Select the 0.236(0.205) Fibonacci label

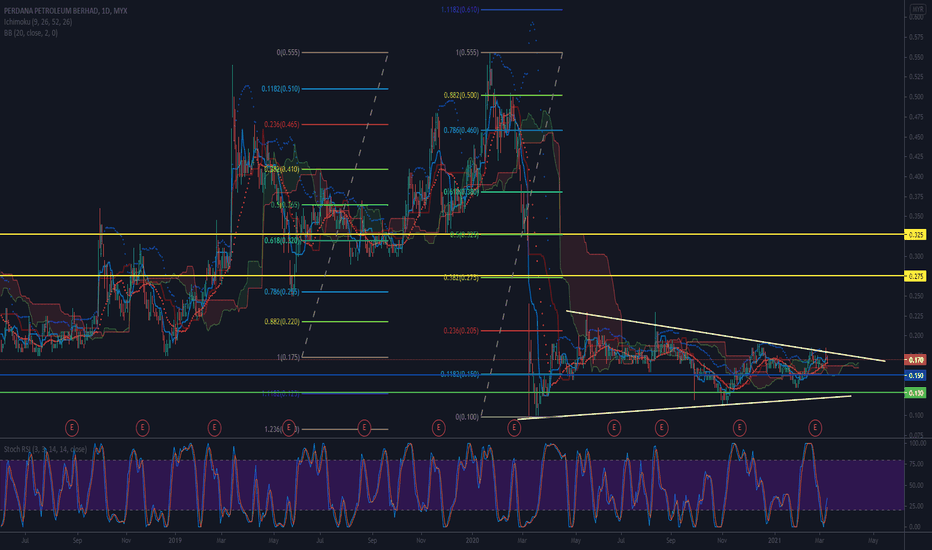tap(461, 331)
